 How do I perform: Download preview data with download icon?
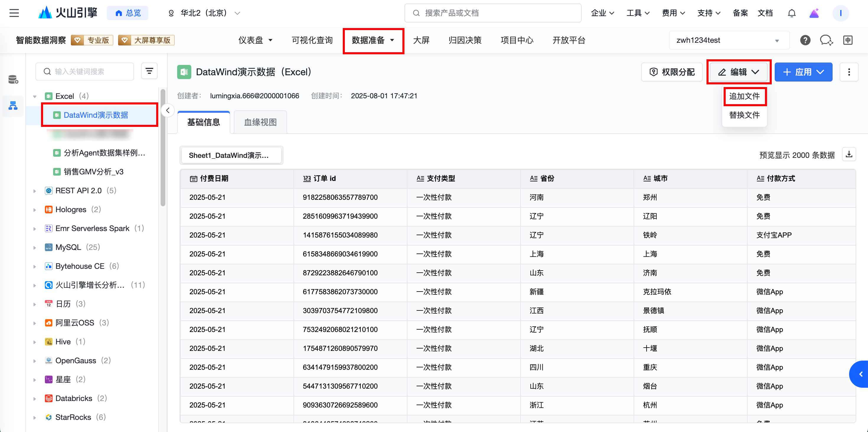pos(849,155)
